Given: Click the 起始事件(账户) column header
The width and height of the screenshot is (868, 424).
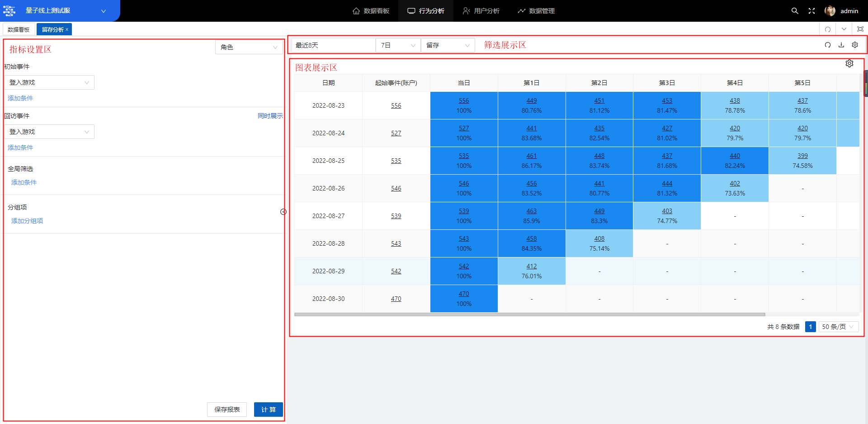Looking at the screenshot, I should tap(396, 83).
